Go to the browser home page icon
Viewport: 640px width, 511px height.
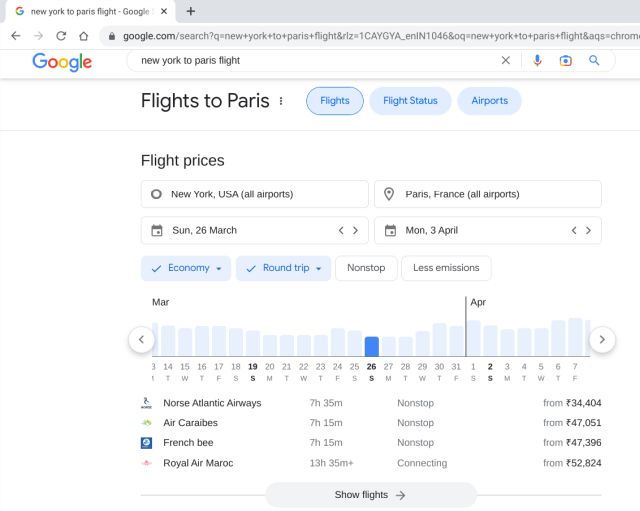[x=84, y=36]
